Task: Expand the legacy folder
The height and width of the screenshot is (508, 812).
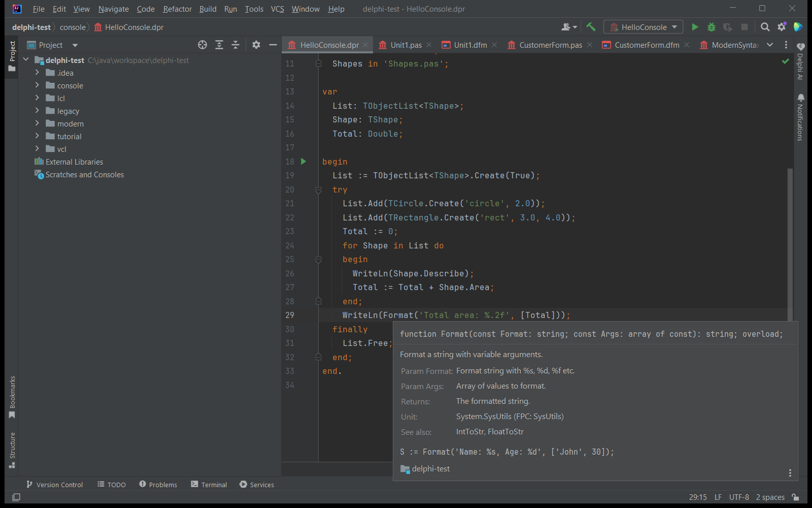Action: pyautogui.click(x=37, y=111)
